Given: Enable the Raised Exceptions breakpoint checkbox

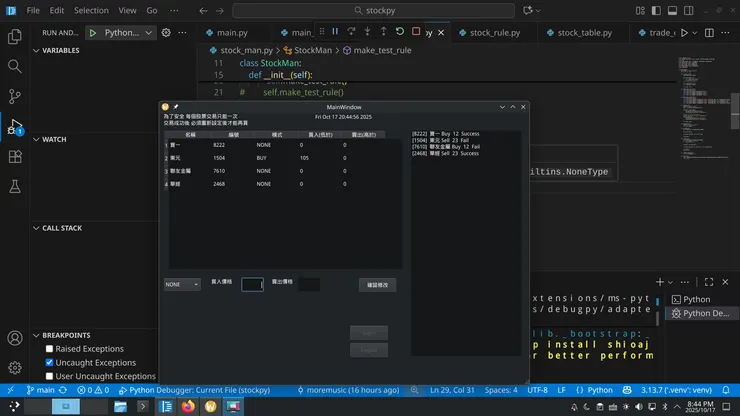Looking at the screenshot, I should pos(49,349).
